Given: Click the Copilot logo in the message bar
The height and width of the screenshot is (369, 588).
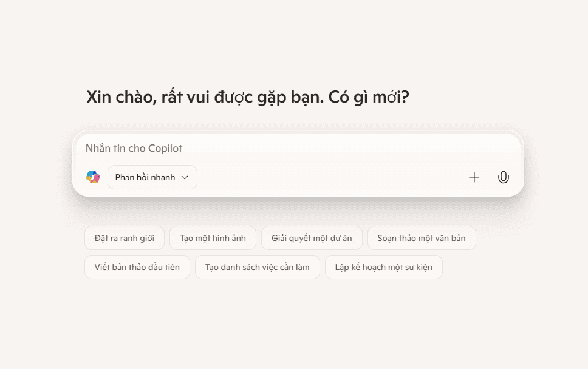Looking at the screenshot, I should tap(94, 177).
